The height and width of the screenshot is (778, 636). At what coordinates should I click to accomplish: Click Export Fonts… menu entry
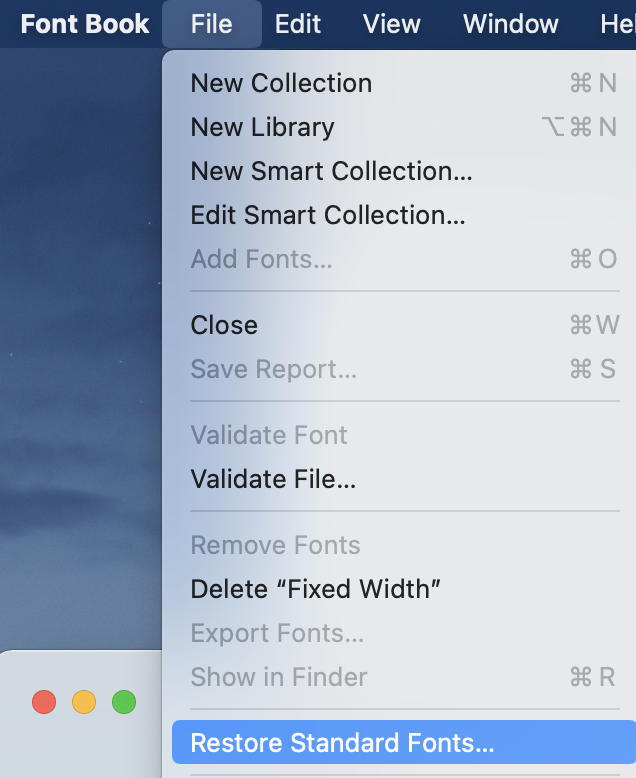pos(277,633)
